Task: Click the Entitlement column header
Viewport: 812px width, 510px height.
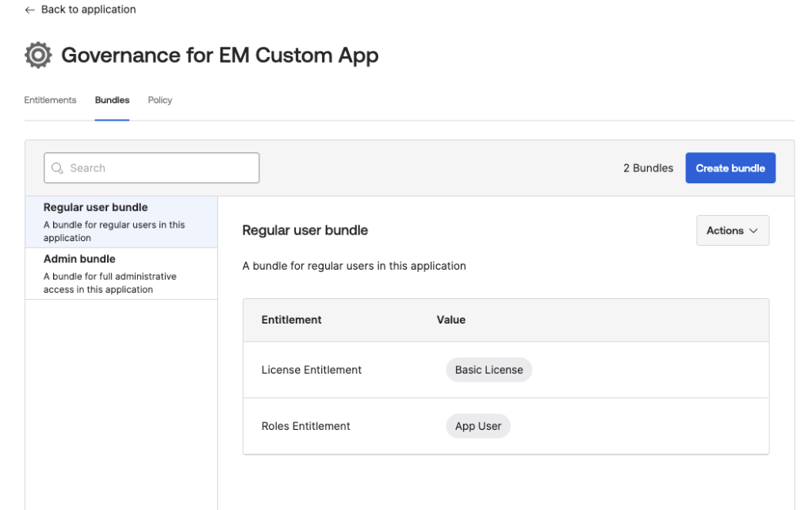Action: pos(292,320)
